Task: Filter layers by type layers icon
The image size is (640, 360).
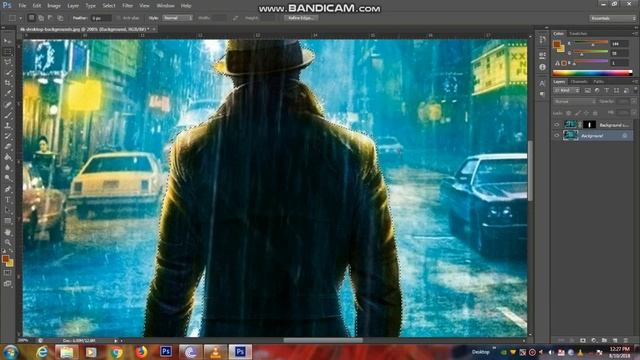Action: [607, 91]
